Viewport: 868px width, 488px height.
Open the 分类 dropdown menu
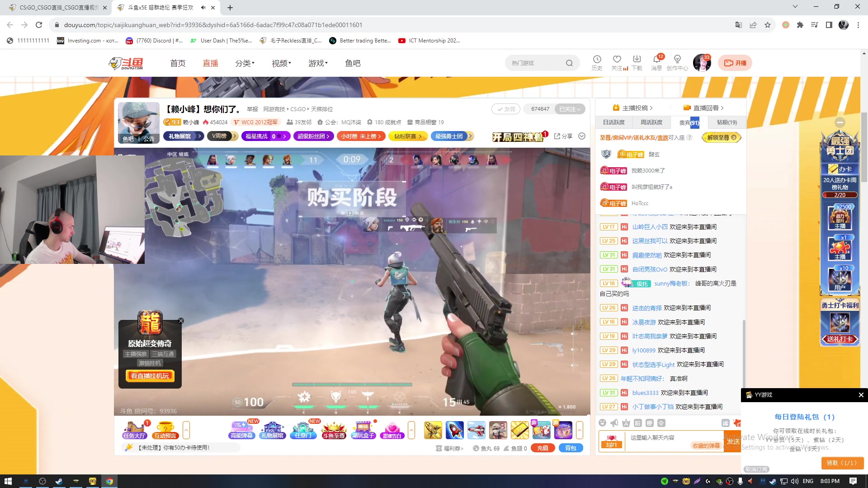pyautogui.click(x=245, y=63)
